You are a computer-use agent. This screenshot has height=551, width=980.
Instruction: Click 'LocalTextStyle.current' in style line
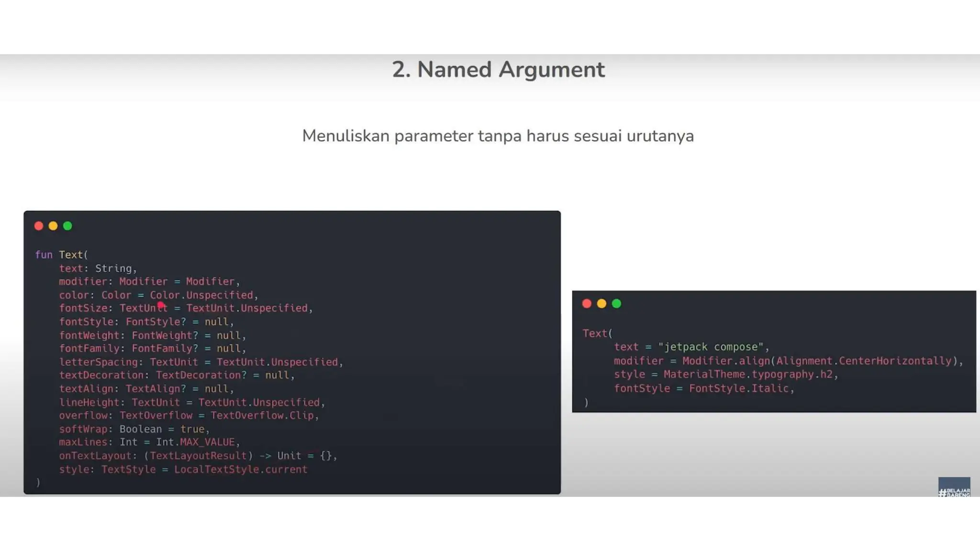[240, 469]
